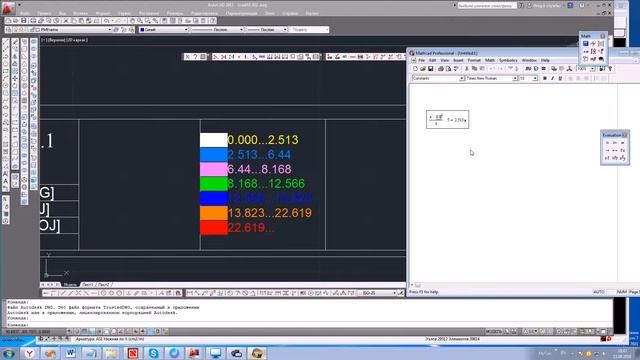Click Pan hand icon in AutoCAD toolbar
The width and height of the screenshot is (640, 360).
[x=132, y=20]
